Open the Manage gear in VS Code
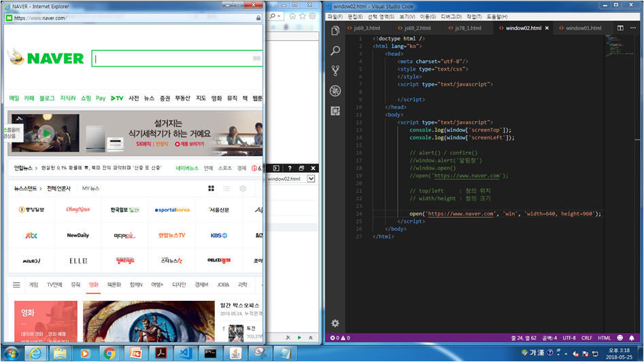Viewport: 644px width, 362px height. pos(335,323)
